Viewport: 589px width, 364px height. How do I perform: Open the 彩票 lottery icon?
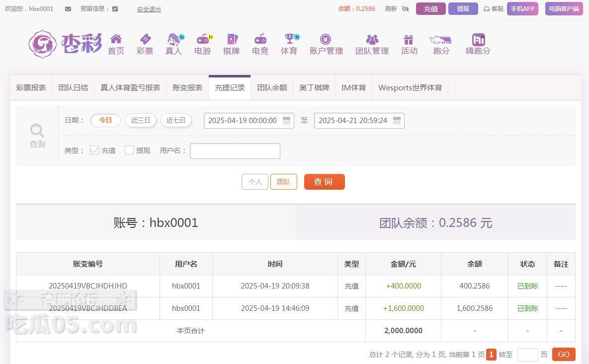tap(145, 39)
